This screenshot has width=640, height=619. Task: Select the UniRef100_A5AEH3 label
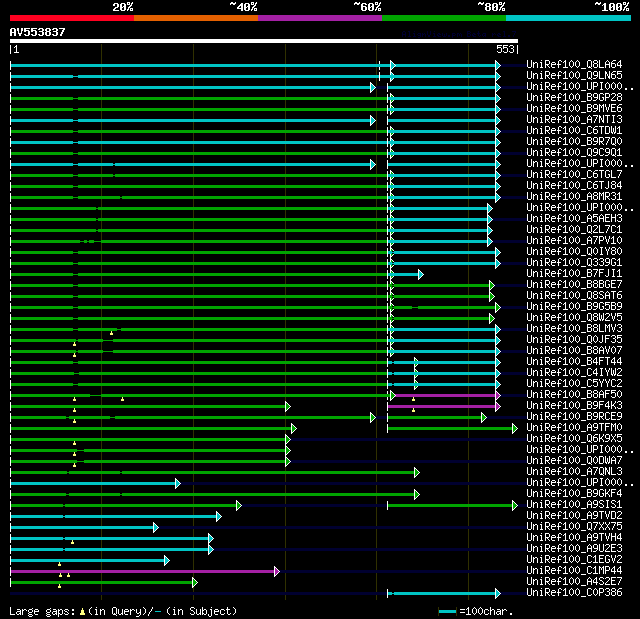pos(574,219)
